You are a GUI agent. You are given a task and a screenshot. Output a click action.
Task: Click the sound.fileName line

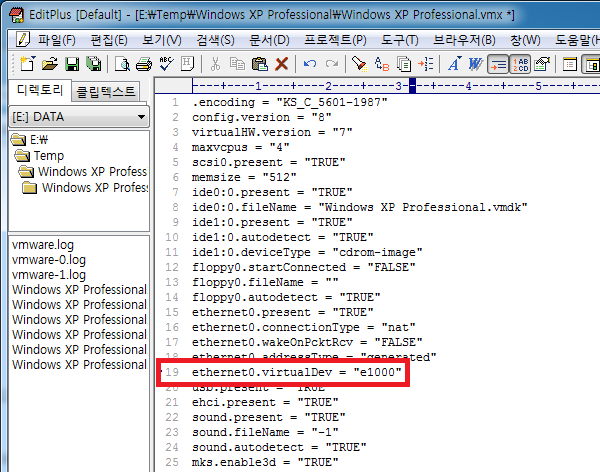pyautogui.click(x=265, y=432)
